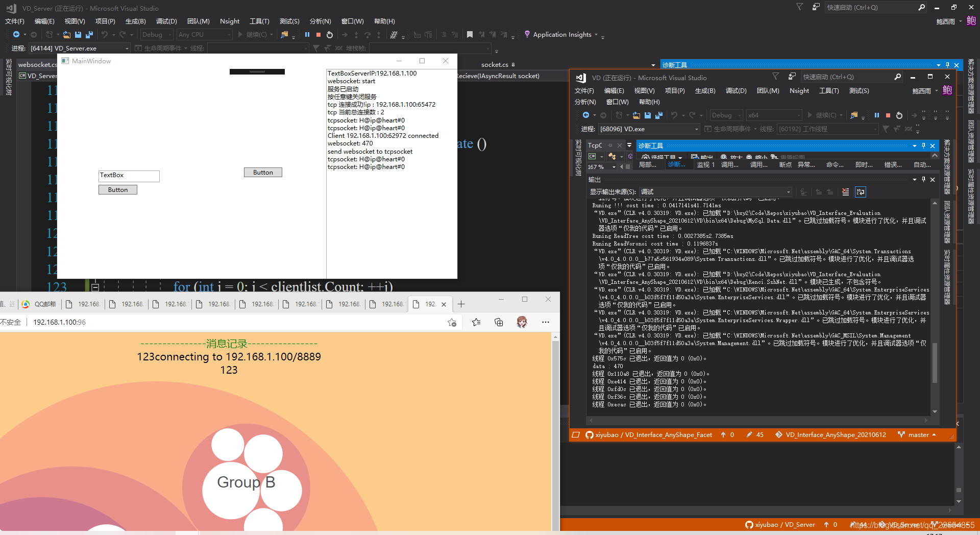Save current file in VD window toolbar
Image resolution: width=980 pixels, height=535 pixels.
[x=648, y=115]
